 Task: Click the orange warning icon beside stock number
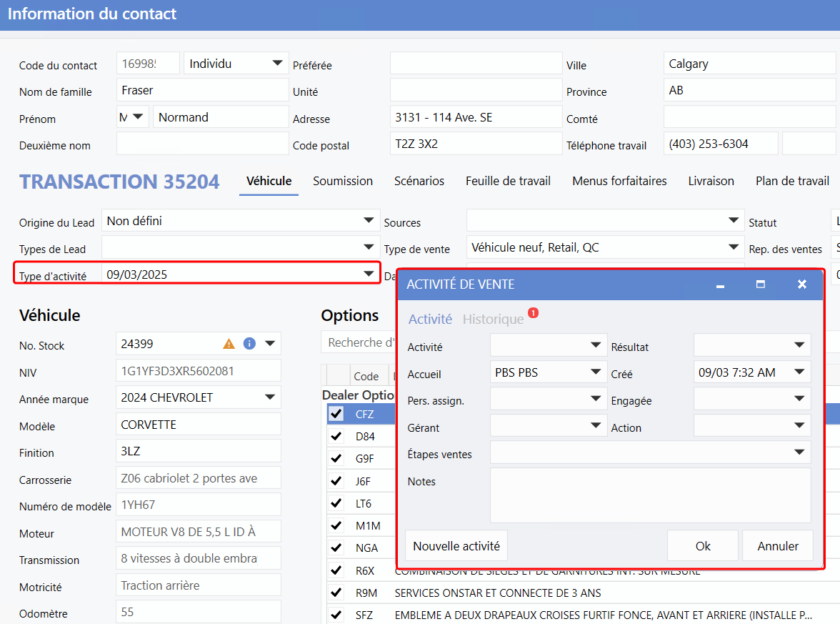(229, 344)
